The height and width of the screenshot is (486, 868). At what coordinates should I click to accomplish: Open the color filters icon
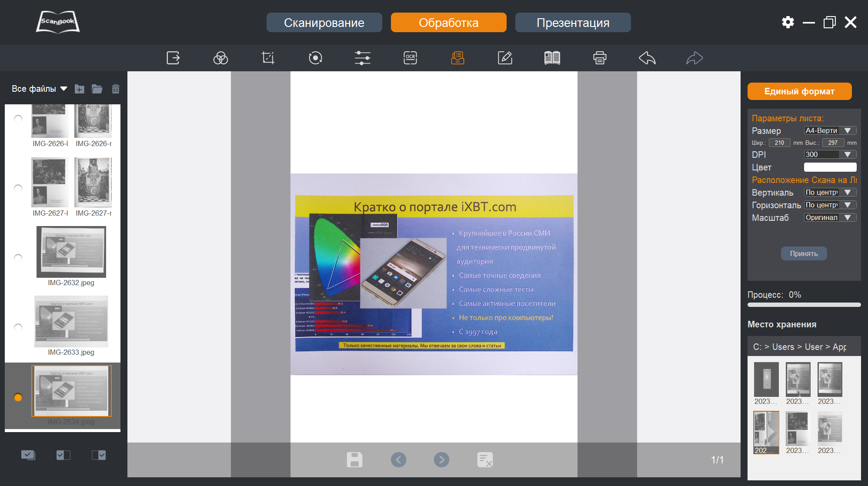point(220,58)
